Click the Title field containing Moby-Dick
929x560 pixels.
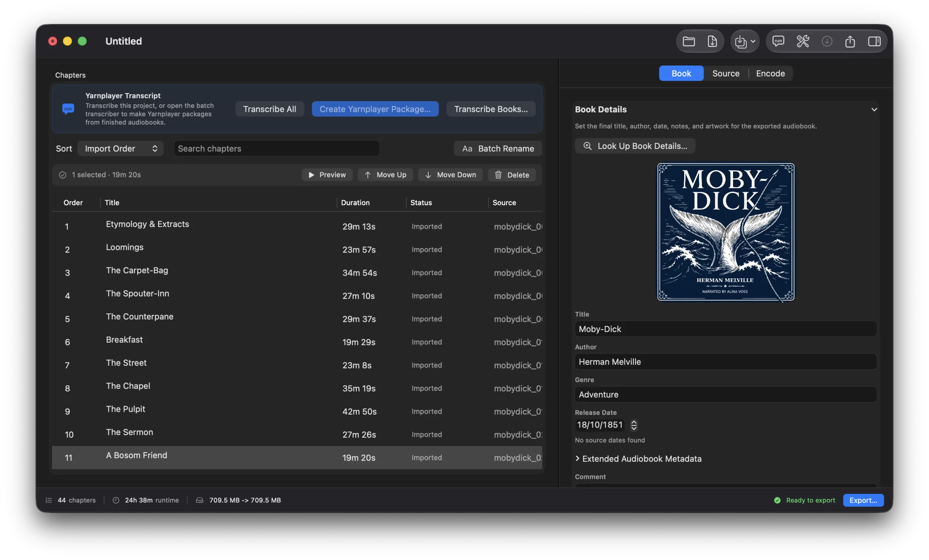[726, 329]
